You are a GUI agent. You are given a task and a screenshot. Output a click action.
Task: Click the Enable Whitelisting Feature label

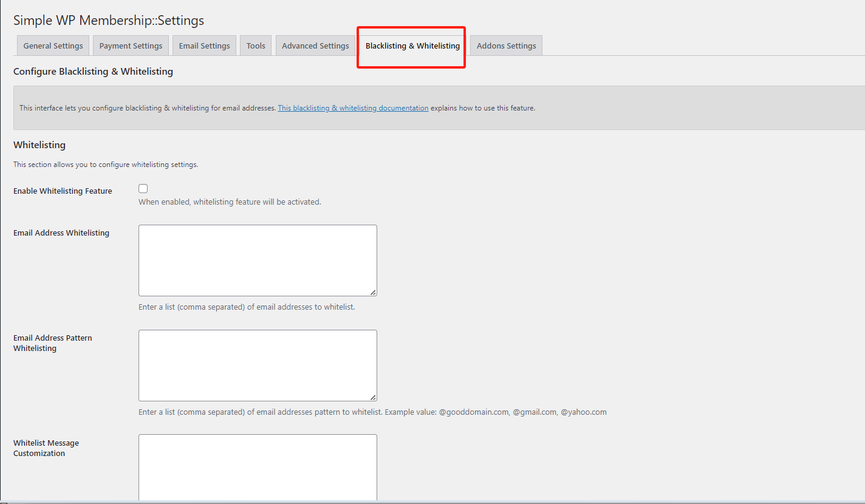tap(63, 191)
